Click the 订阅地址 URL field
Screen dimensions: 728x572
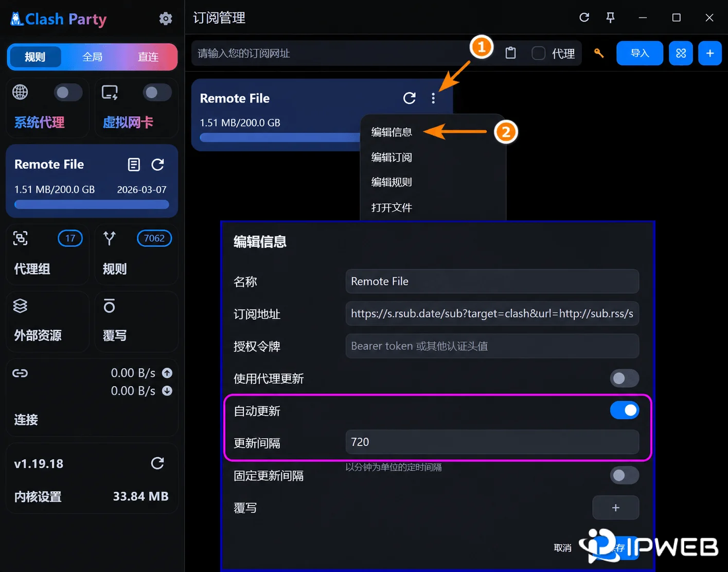point(492,314)
